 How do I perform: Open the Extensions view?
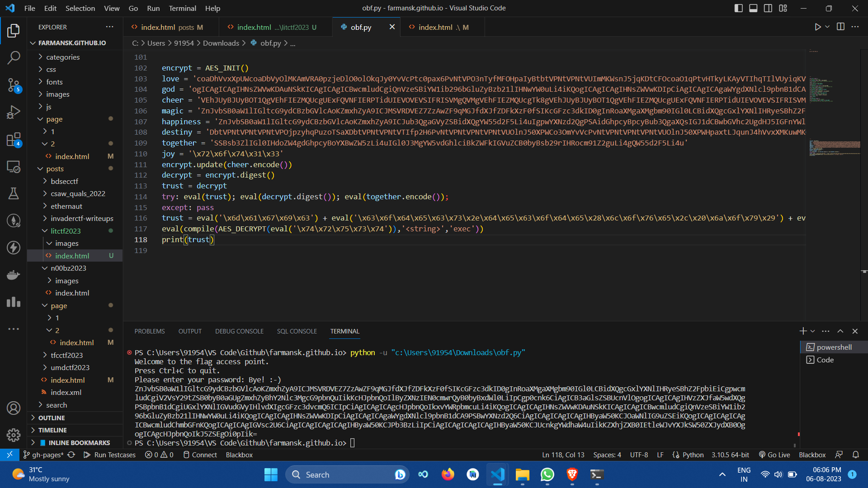14,140
